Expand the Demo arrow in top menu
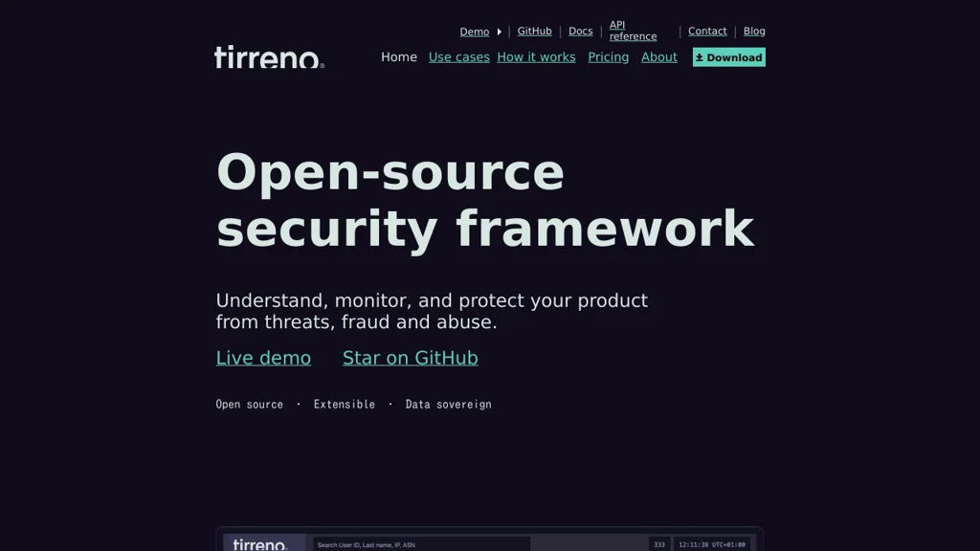Screen dimensions: 980x551 tap(500, 32)
